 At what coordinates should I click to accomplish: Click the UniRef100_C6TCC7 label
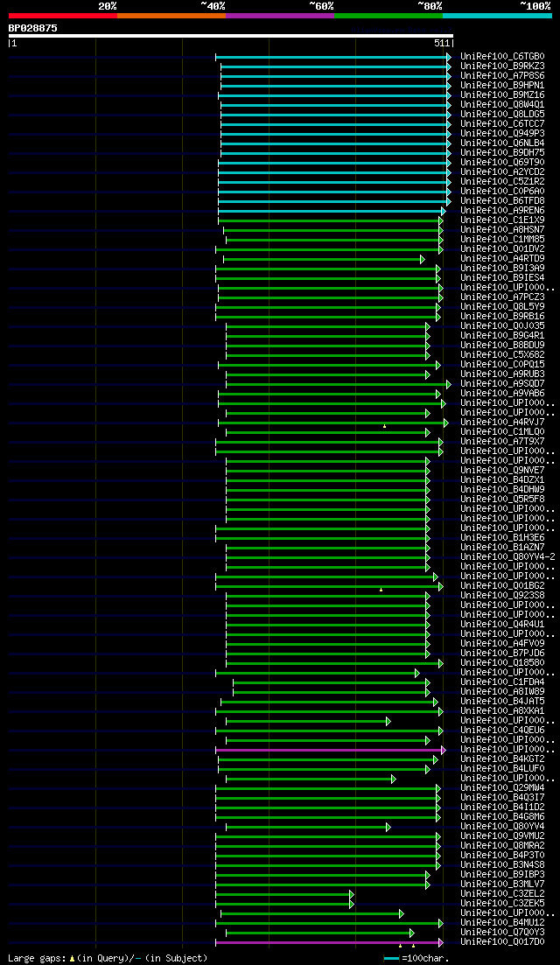pos(502,123)
